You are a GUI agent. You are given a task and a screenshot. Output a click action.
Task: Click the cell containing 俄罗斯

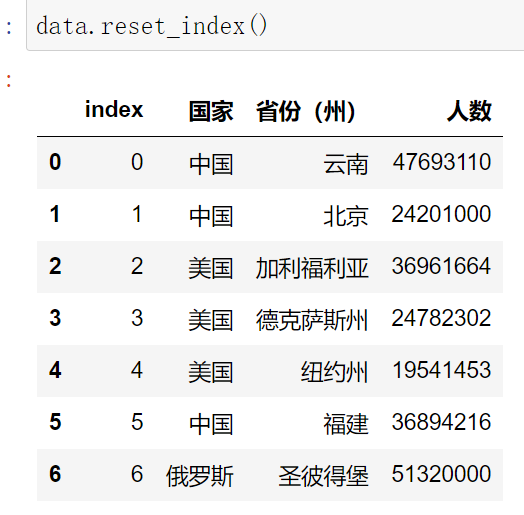(200, 476)
